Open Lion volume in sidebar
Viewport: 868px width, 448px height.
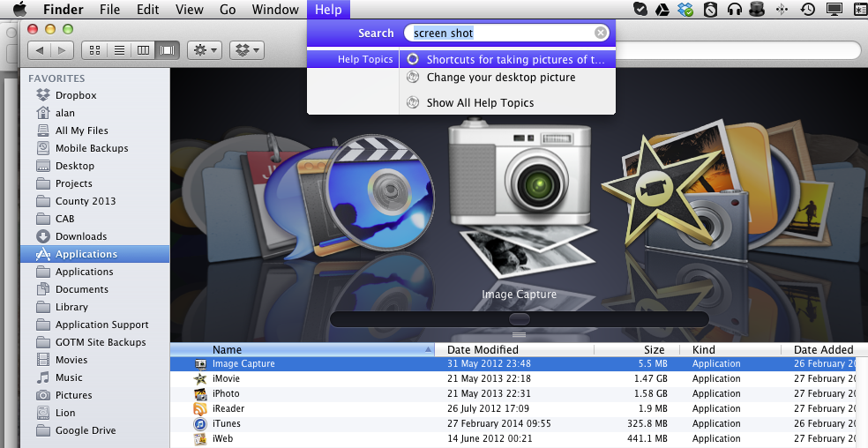tap(95, 413)
